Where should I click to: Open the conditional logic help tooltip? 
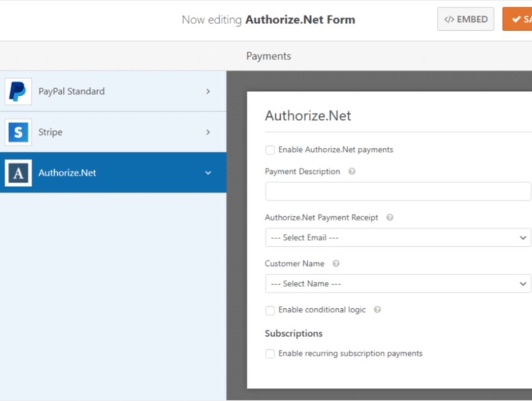coord(377,309)
